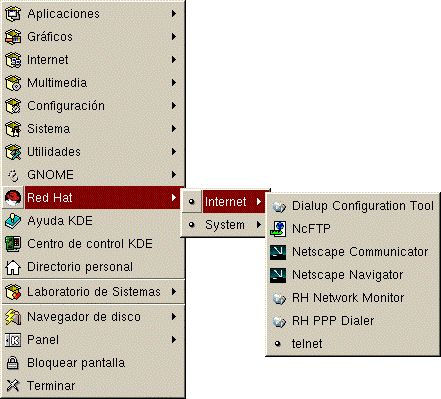Viewport: 441px width, 399px height.
Task: Open Centro de control KDE
Action: (x=93, y=244)
